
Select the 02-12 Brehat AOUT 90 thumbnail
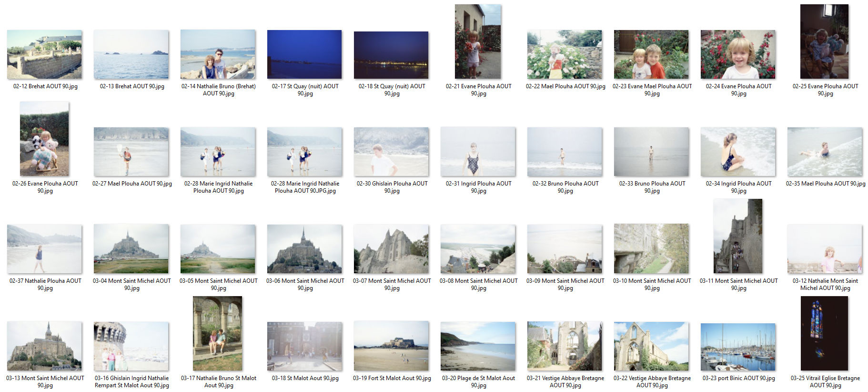pos(44,54)
